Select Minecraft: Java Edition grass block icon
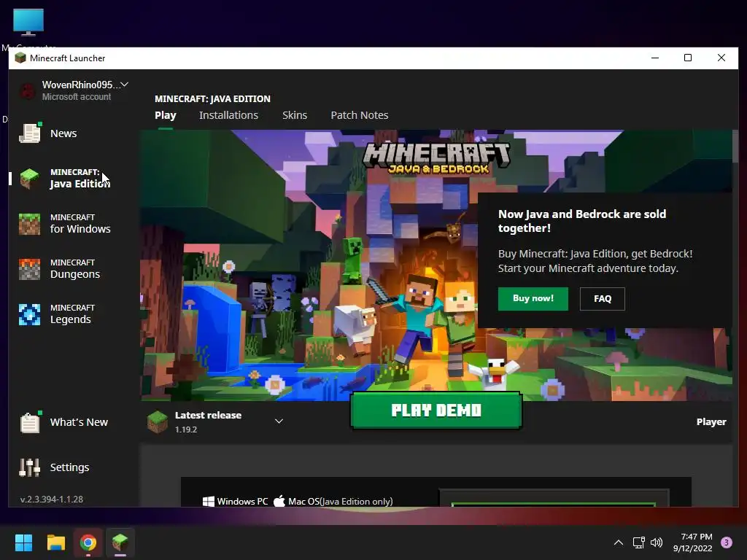The width and height of the screenshot is (747, 560). 29,179
